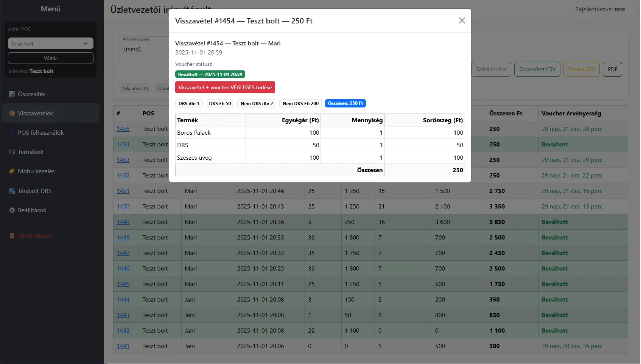This screenshot has width=641, height=364.
Task: Click the Társbolt DRS icon
Action: tap(12, 191)
